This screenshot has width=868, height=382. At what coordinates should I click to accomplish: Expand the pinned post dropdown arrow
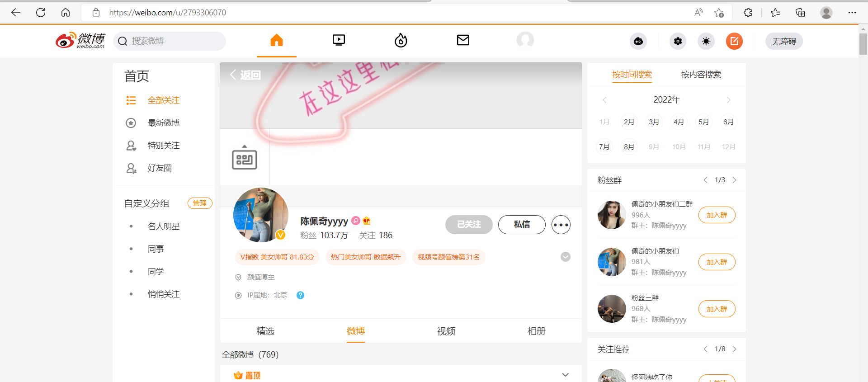point(565,375)
